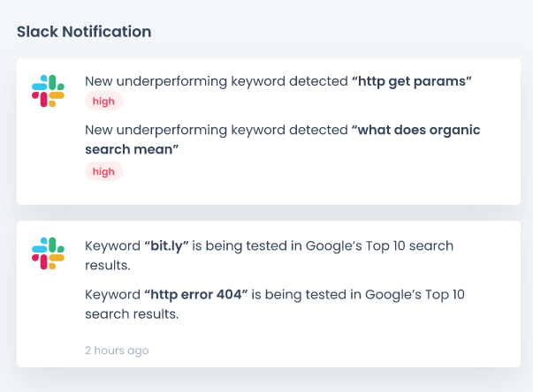
Task: Select the high badge under "http get params"
Action: tap(103, 102)
